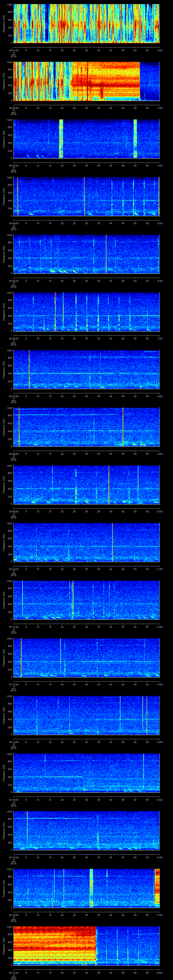Select the spectrogram panel starting at 18:05:00
Screen dimensions: 173x980
[x=86, y=255]
